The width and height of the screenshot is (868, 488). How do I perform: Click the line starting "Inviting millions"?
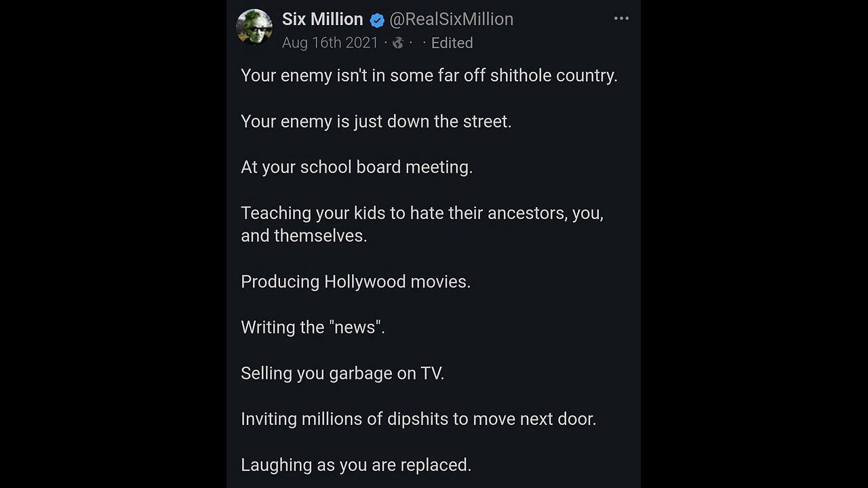[x=418, y=419]
